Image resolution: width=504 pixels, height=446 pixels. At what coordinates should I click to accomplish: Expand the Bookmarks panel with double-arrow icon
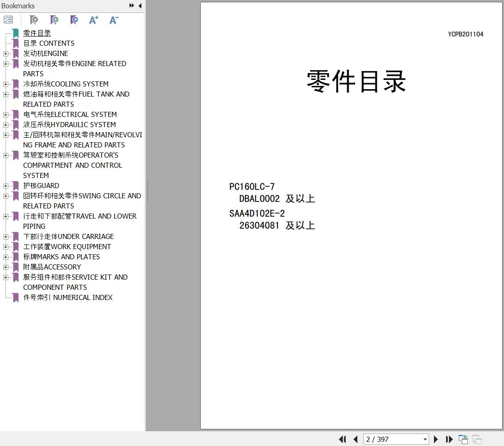pos(131,6)
